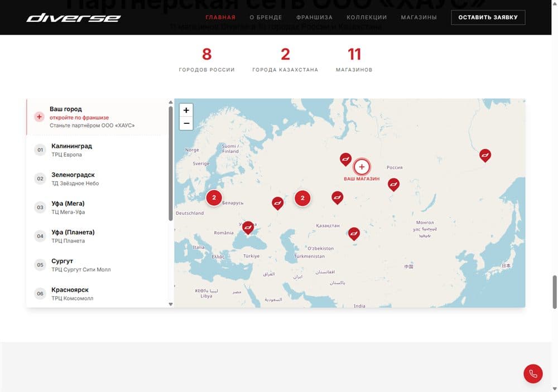Open the МАГАЗИНЫ menu item
This screenshot has width=558, height=392.
point(419,17)
